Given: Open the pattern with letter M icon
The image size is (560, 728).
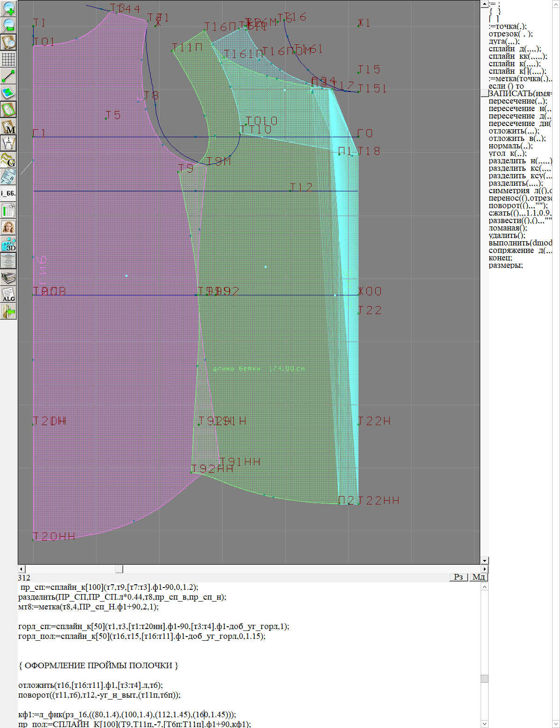Looking at the screenshot, I should click(8, 126).
